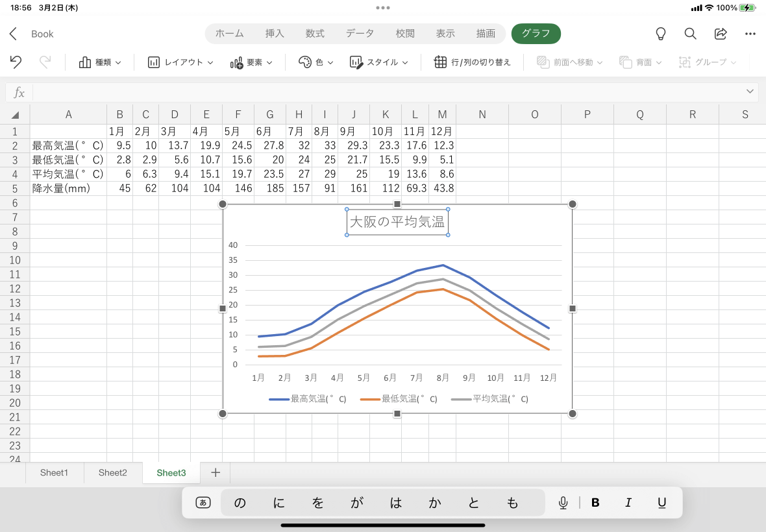Click the 行/列の切り替え switch row/column button
The image size is (766, 532).
473,62
